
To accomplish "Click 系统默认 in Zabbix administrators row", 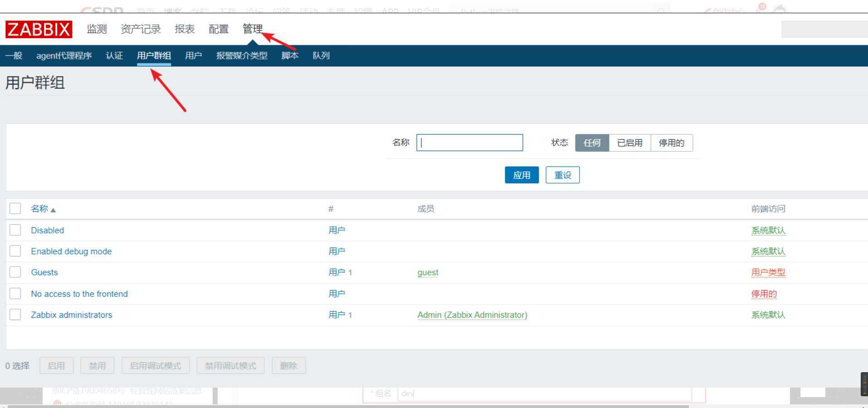I will (768, 315).
